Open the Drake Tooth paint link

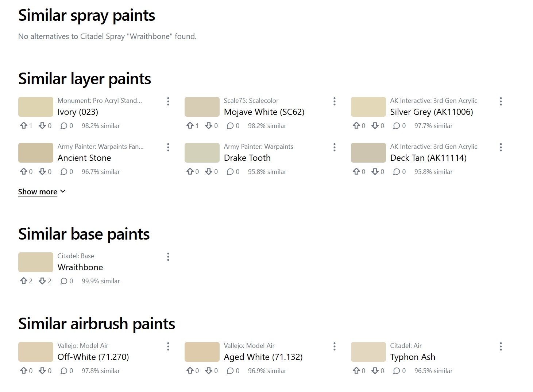point(247,158)
